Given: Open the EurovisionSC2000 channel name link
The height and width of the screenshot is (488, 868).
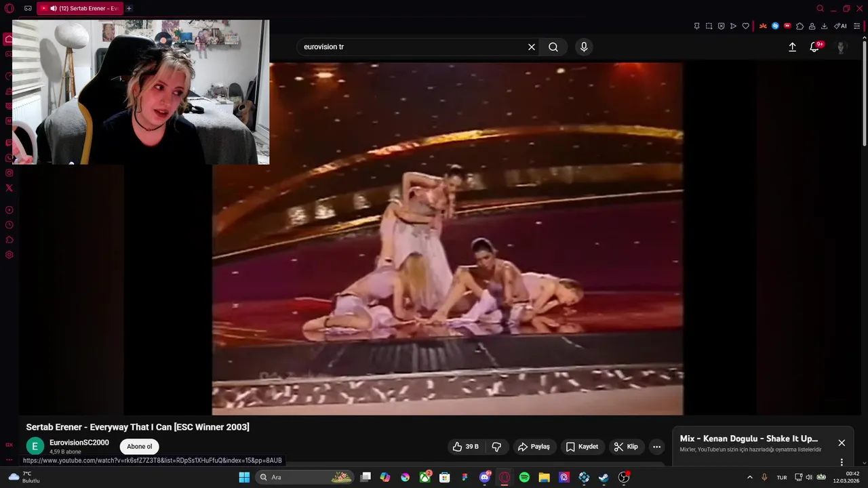Looking at the screenshot, I should pos(79,443).
